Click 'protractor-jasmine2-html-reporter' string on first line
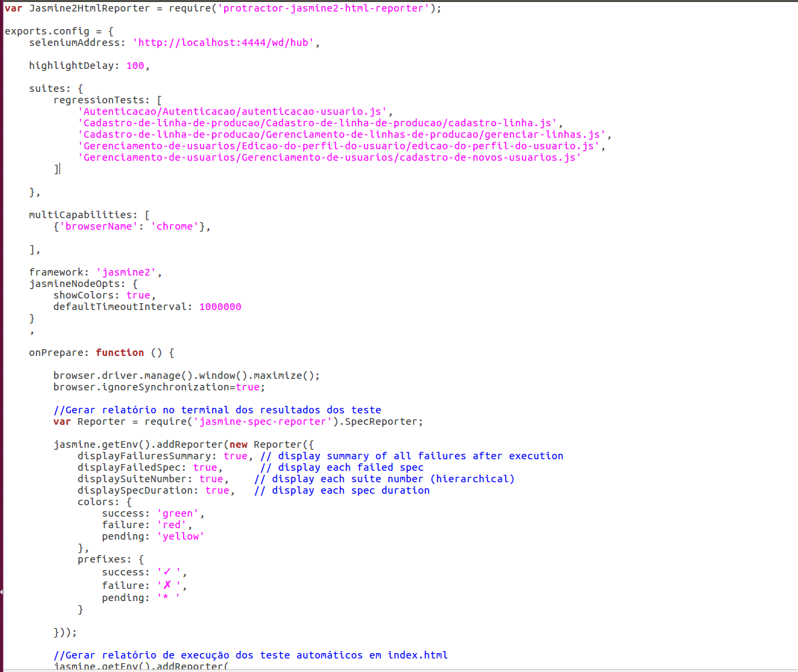 (x=323, y=8)
